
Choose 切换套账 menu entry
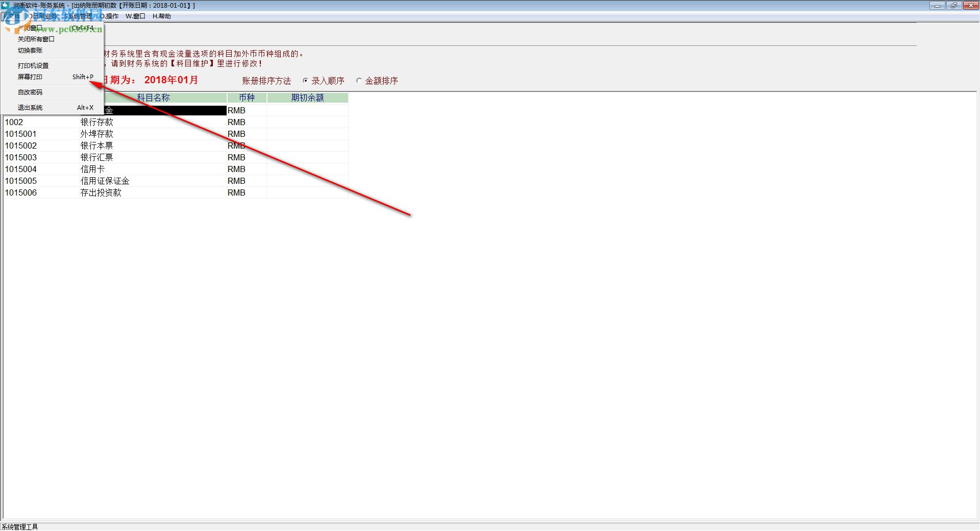pyautogui.click(x=53, y=50)
